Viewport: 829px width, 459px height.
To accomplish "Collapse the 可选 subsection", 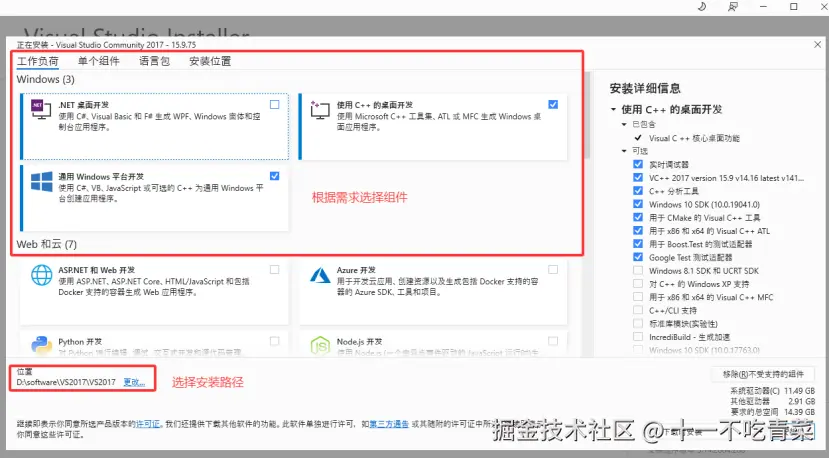I will [x=624, y=151].
